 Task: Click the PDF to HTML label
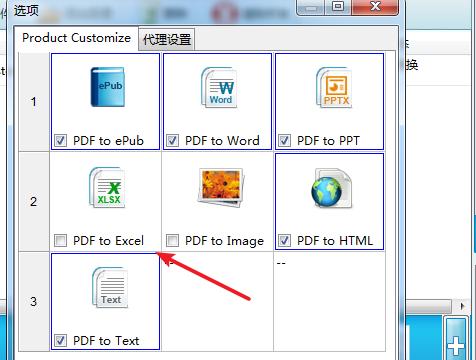(x=335, y=241)
